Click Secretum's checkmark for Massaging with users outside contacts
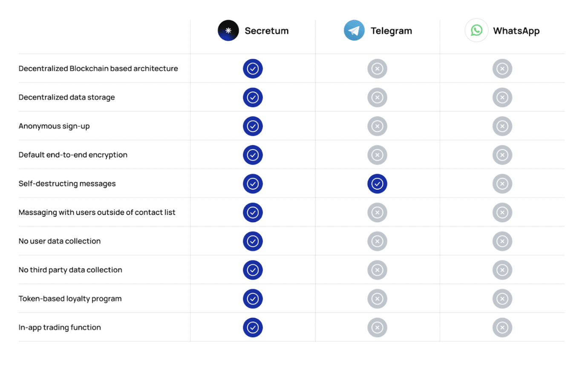 pyautogui.click(x=253, y=212)
